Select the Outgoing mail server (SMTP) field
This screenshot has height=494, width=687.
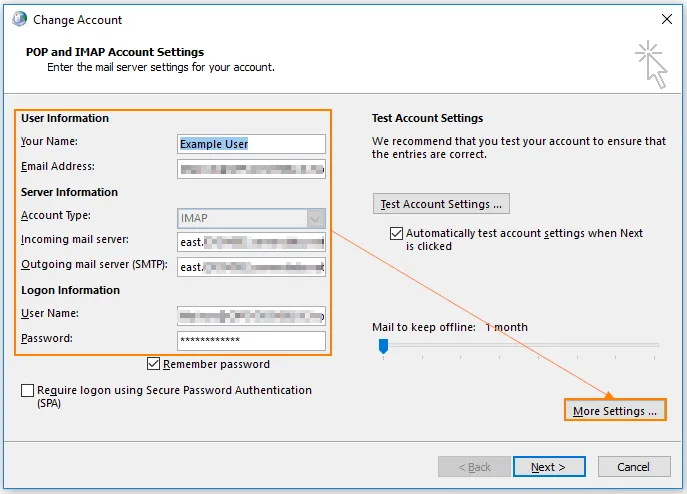251,267
